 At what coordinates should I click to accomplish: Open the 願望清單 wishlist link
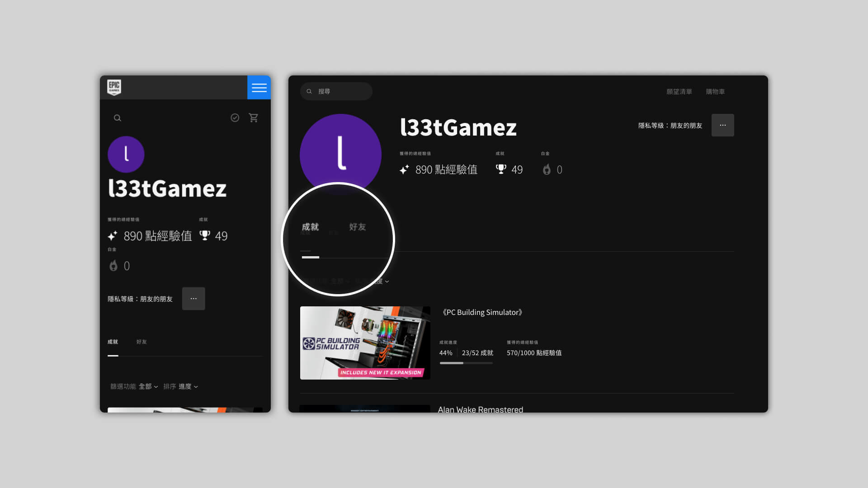coord(679,92)
